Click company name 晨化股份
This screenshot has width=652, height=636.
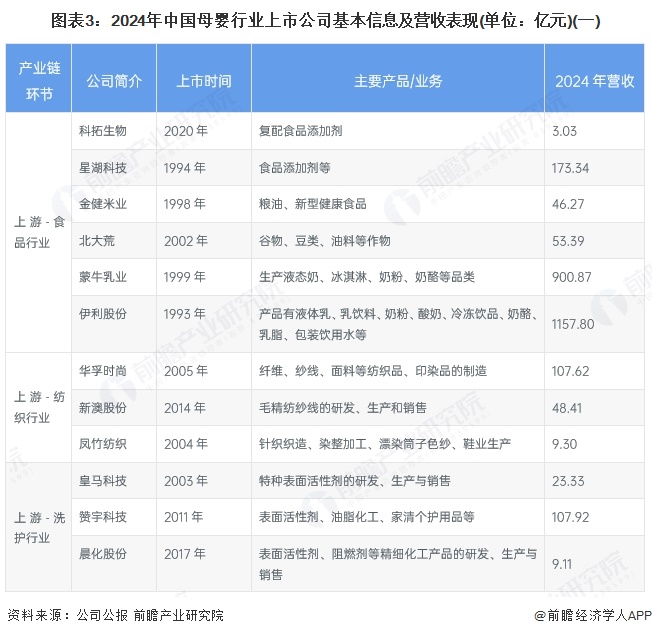pyautogui.click(x=103, y=554)
